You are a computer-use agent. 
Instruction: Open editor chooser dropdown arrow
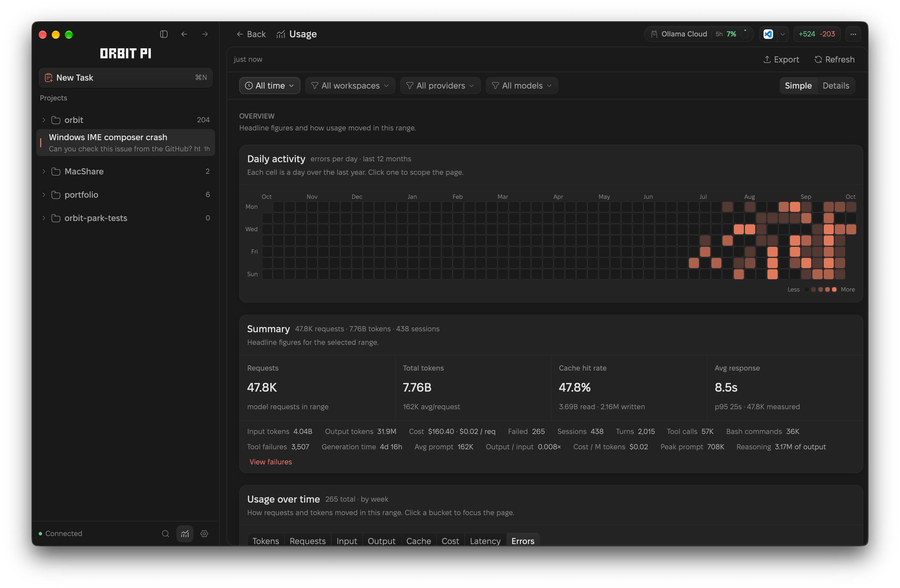783,34
